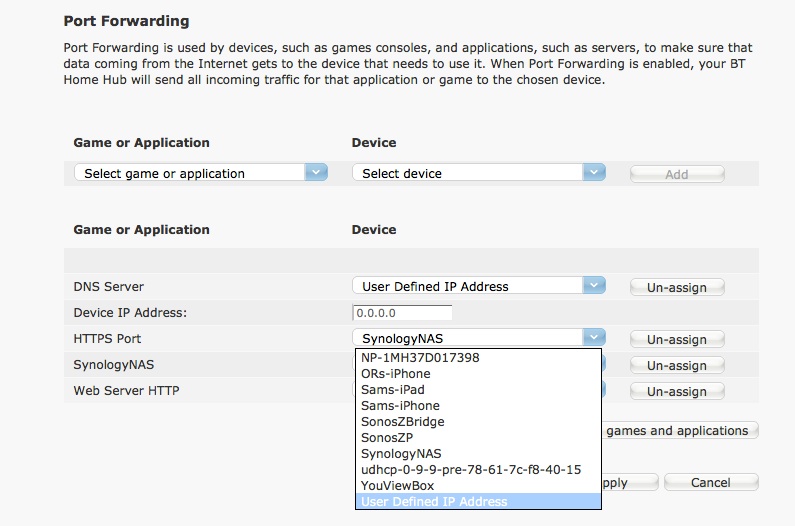Expand the DNS Server device dropdown
Viewport: 795px width, 526px height.
[x=479, y=286]
